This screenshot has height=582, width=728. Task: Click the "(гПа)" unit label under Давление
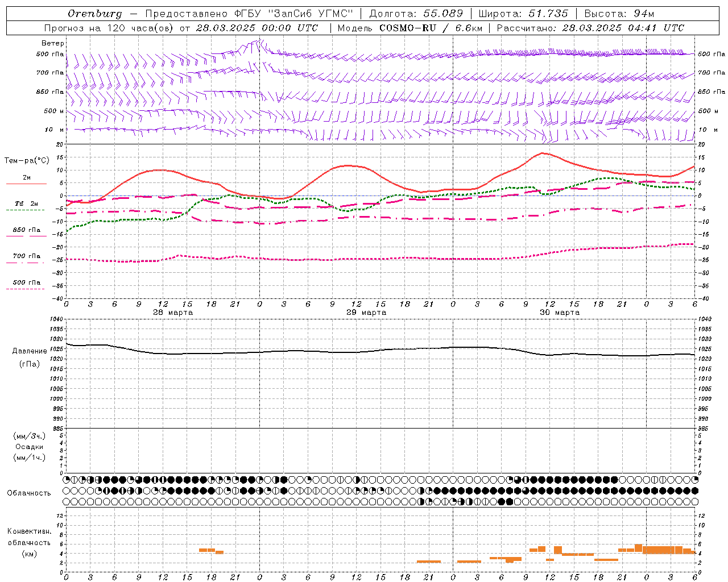tap(30, 364)
